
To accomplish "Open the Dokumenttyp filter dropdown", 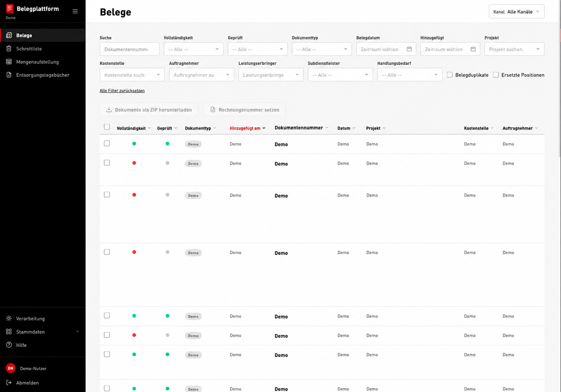I will click(322, 49).
